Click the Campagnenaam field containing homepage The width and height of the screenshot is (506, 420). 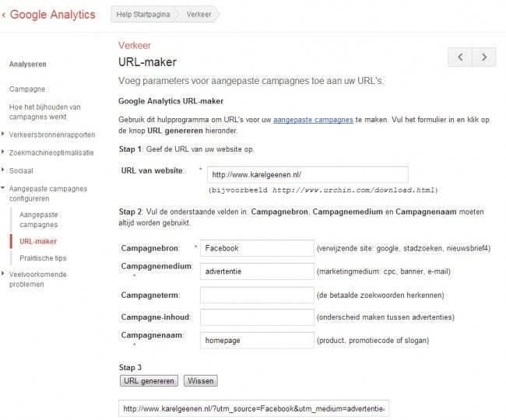point(257,341)
